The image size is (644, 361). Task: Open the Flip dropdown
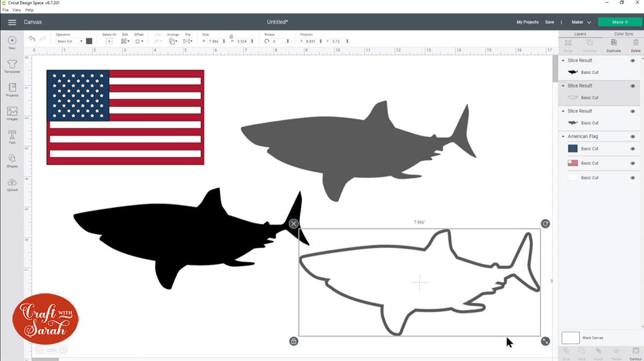tap(188, 41)
